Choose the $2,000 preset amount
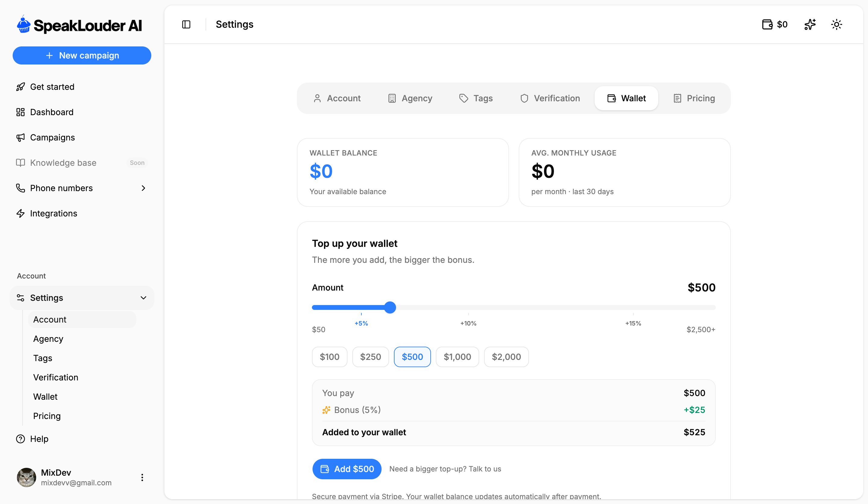 coord(506,357)
